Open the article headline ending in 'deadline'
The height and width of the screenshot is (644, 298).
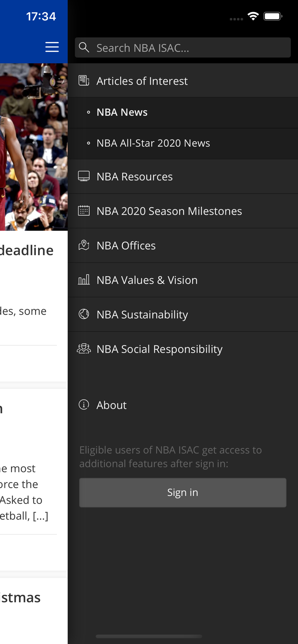27,250
